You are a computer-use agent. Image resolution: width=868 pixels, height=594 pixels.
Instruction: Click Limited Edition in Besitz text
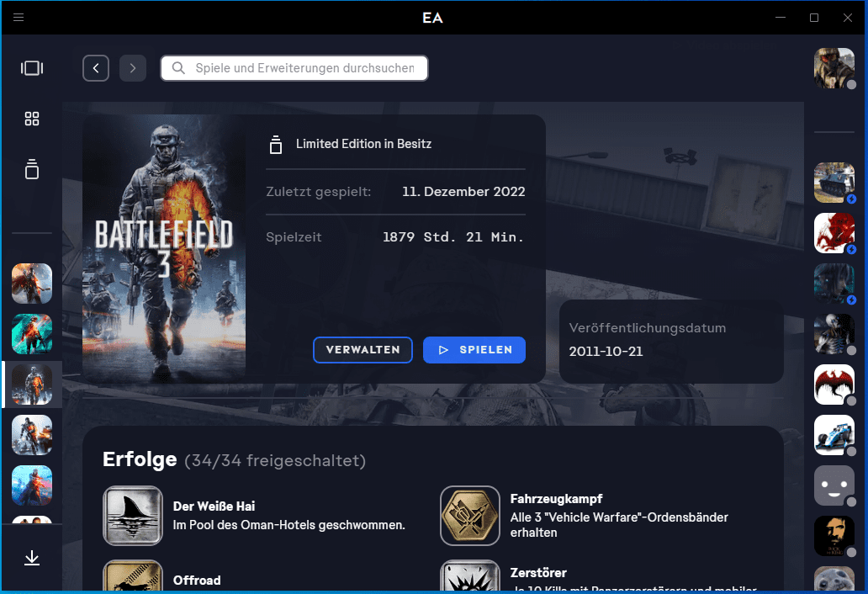click(363, 144)
